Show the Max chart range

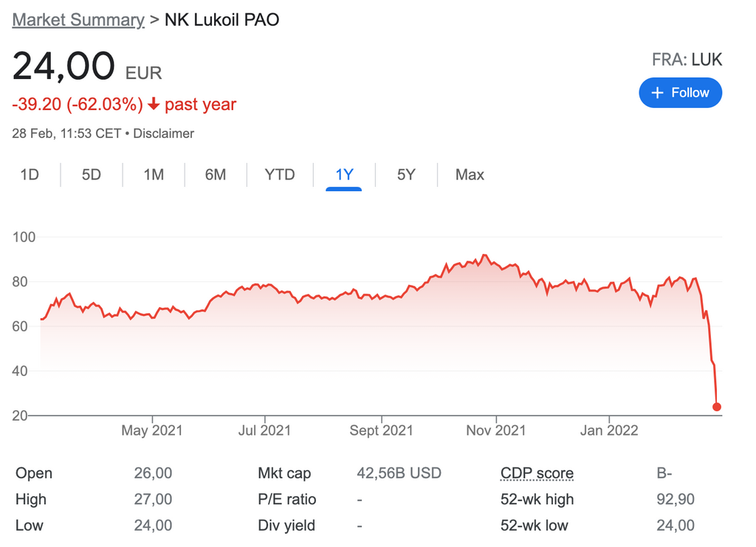point(470,174)
